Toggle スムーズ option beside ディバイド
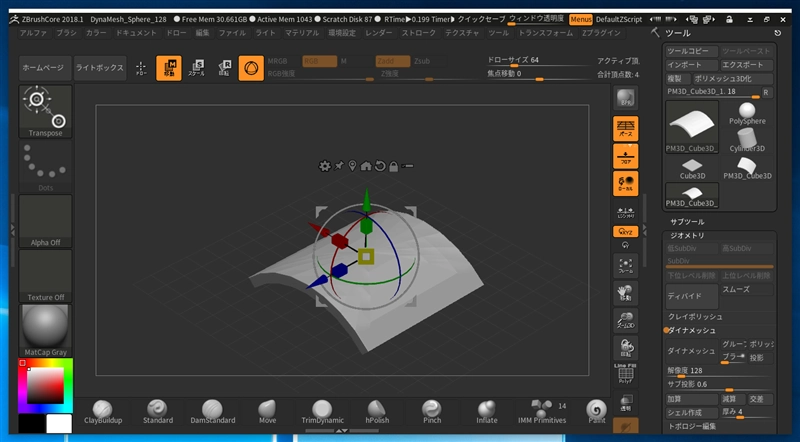Image resolution: width=800 pixels, height=442 pixels. point(747,289)
